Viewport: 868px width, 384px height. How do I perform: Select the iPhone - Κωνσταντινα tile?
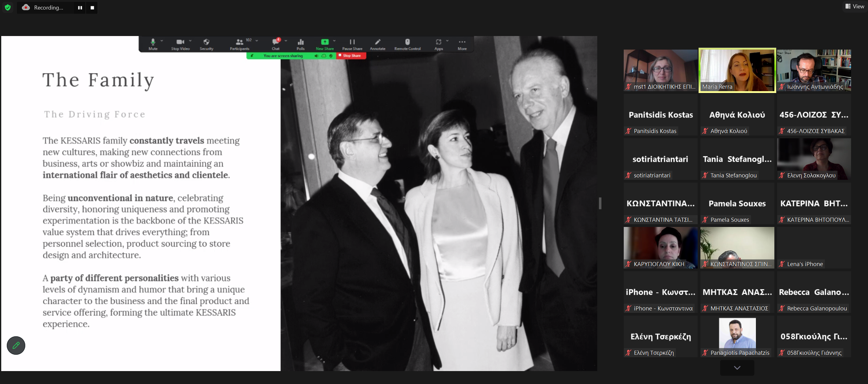[x=660, y=292]
